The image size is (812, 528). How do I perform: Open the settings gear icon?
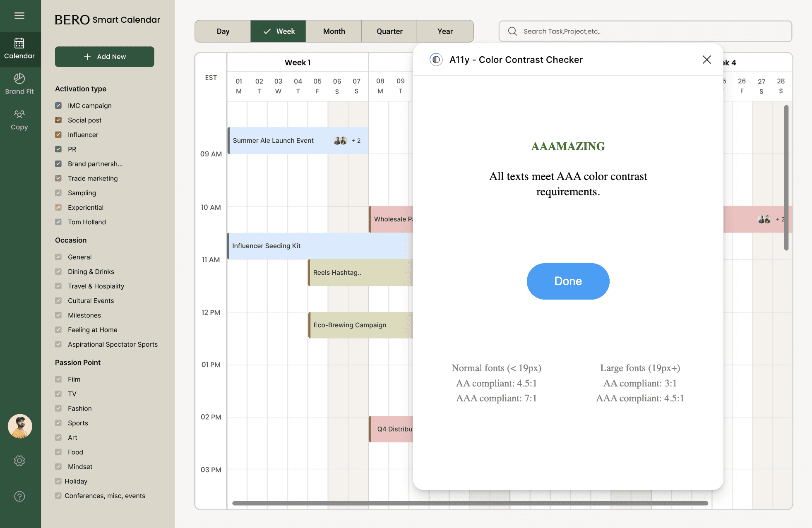click(19, 461)
